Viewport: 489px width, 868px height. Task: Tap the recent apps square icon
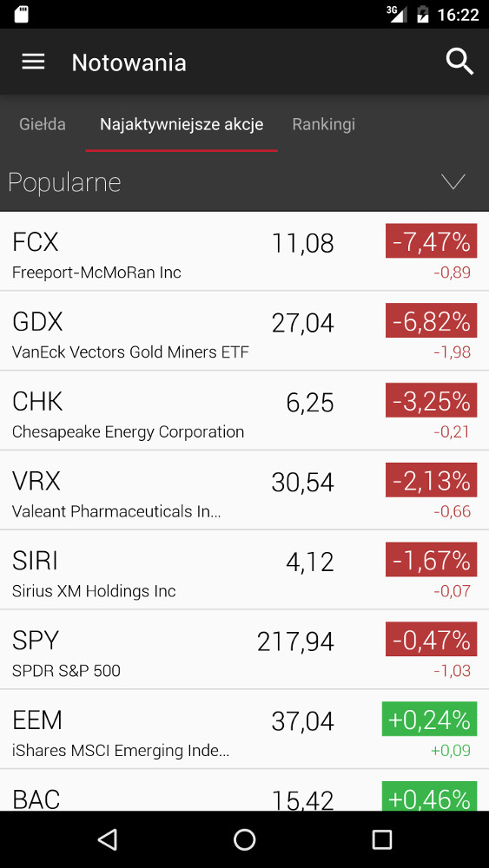pos(381,839)
